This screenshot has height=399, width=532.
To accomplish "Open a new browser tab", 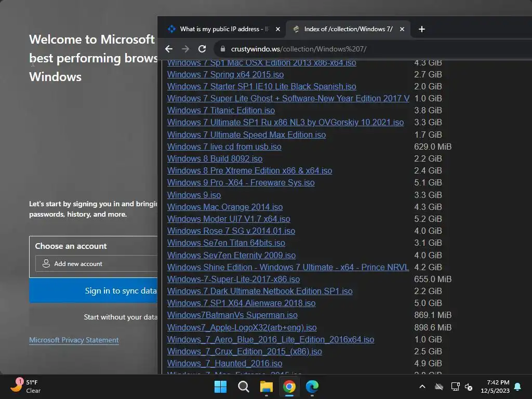I will point(422,29).
